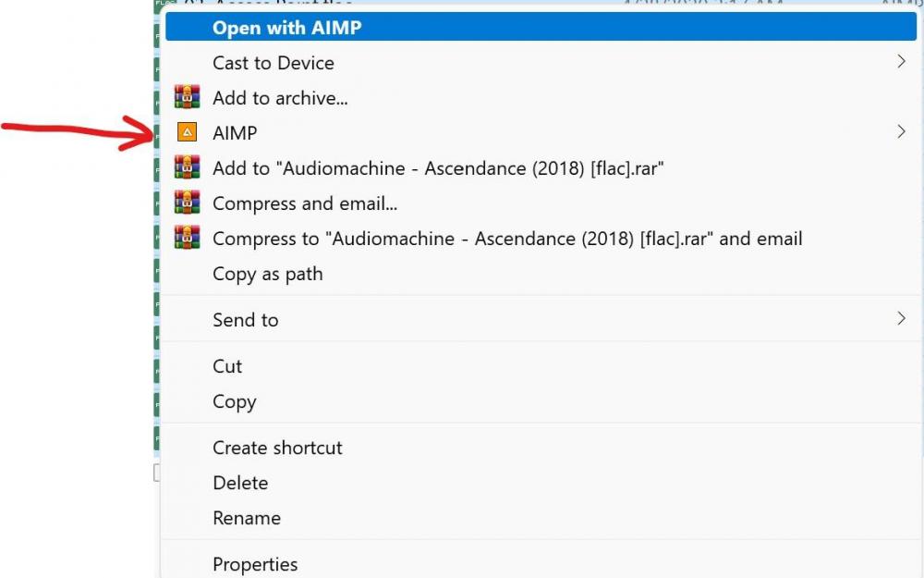Viewport: 924px width, 578px height.
Task: Choose Copy as path
Action: [x=268, y=274]
